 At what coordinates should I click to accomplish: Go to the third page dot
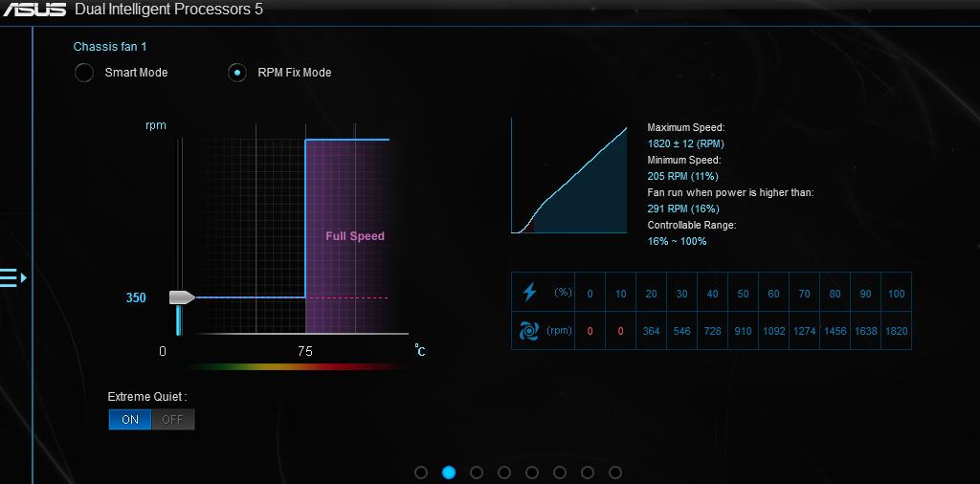point(477,473)
